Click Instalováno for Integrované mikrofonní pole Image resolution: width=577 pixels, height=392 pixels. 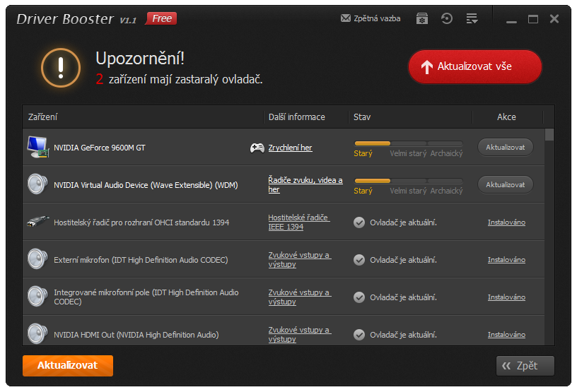[506, 297]
